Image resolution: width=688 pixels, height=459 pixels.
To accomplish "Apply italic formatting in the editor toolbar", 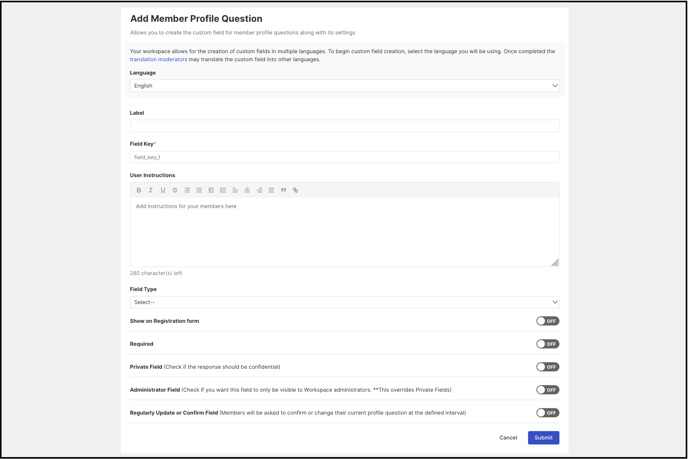I will pos(150,190).
